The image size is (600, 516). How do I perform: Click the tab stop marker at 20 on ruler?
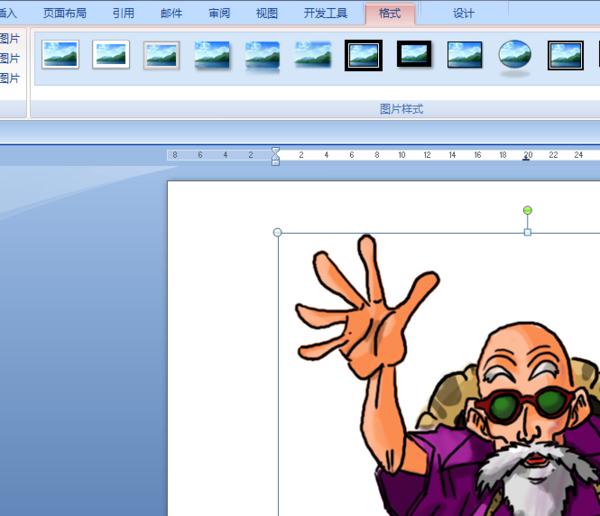[x=526, y=159]
